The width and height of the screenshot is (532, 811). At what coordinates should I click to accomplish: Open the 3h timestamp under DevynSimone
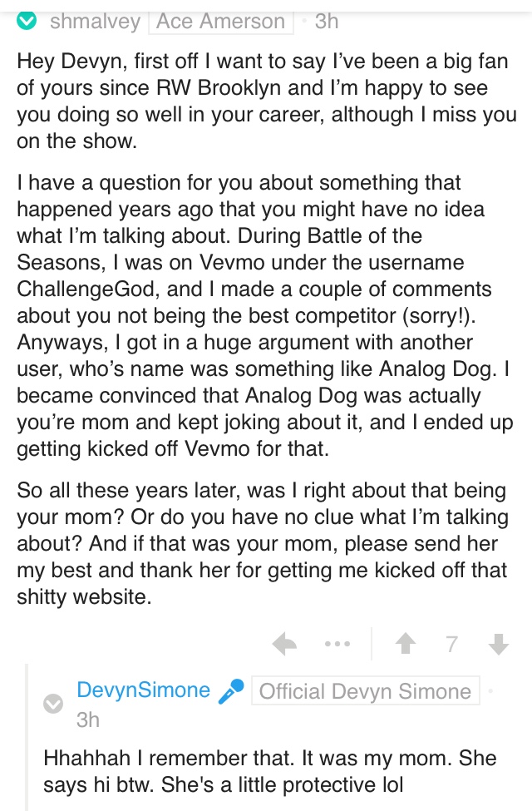[x=88, y=720]
